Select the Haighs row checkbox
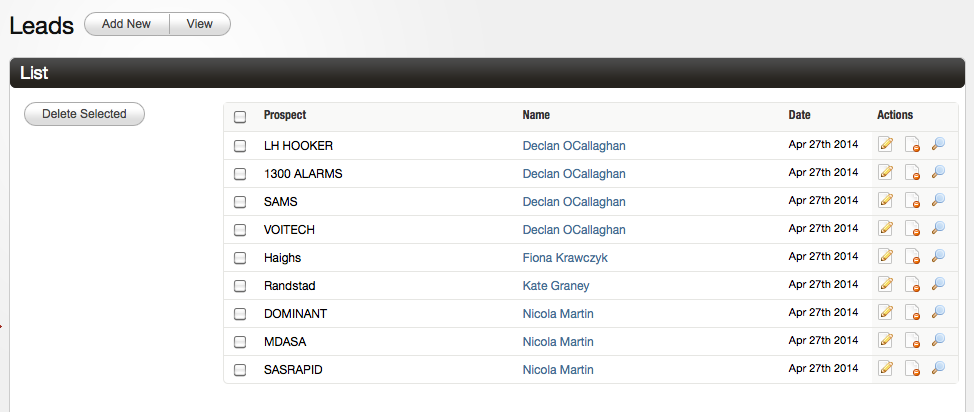This screenshot has width=974, height=412. (240, 258)
